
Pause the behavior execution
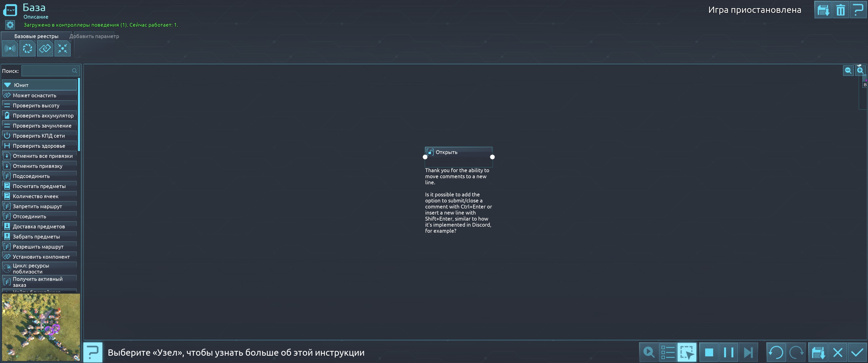coord(728,353)
